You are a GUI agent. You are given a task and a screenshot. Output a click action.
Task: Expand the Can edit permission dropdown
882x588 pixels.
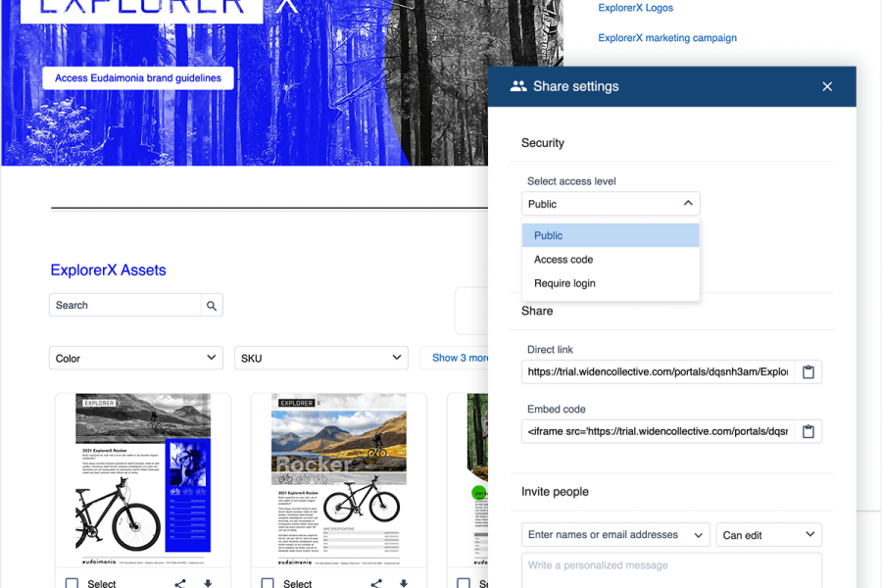click(768, 535)
